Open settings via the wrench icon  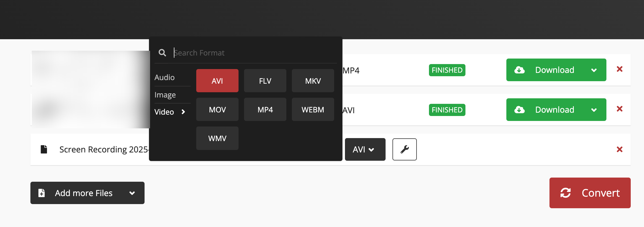(x=404, y=149)
